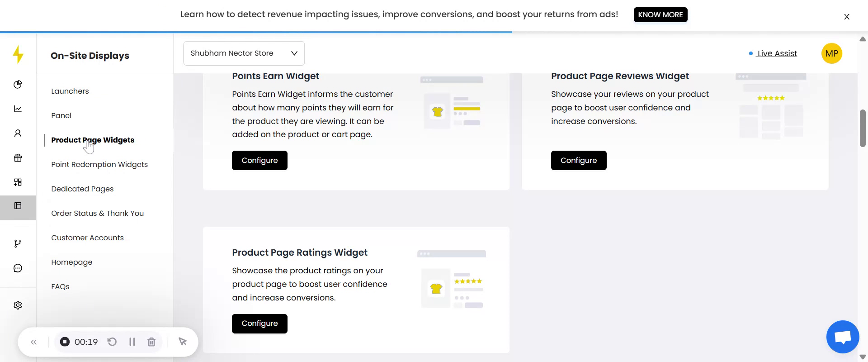Click the vertical page scrollbar thumb

point(863,128)
